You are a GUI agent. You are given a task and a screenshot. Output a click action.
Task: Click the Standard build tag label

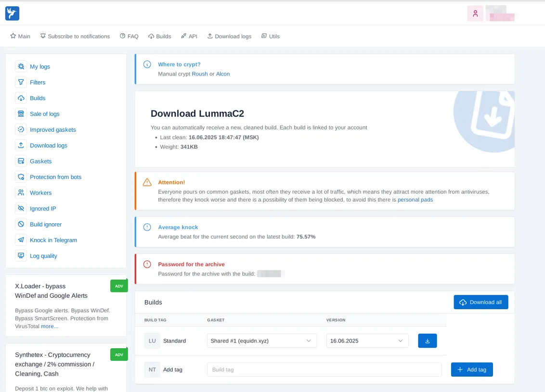(x=174, y=341)
